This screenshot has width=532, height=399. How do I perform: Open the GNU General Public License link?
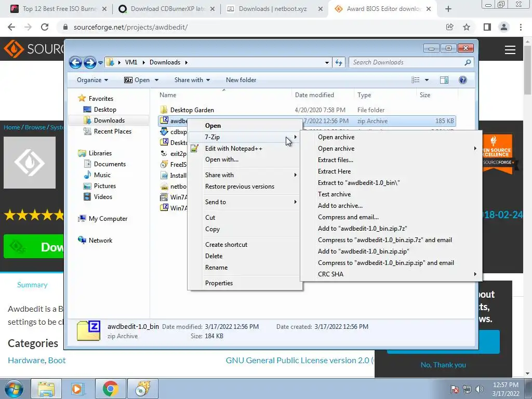point(300,361)
